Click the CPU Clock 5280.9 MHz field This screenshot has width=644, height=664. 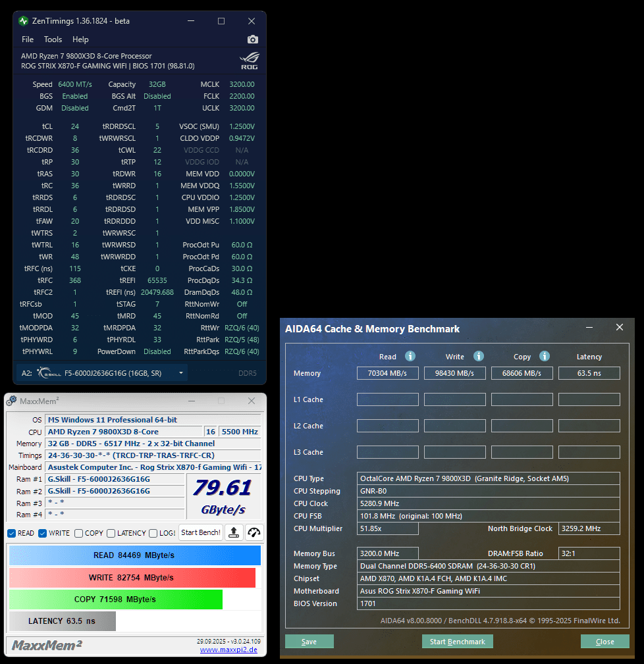coord(488,503)
